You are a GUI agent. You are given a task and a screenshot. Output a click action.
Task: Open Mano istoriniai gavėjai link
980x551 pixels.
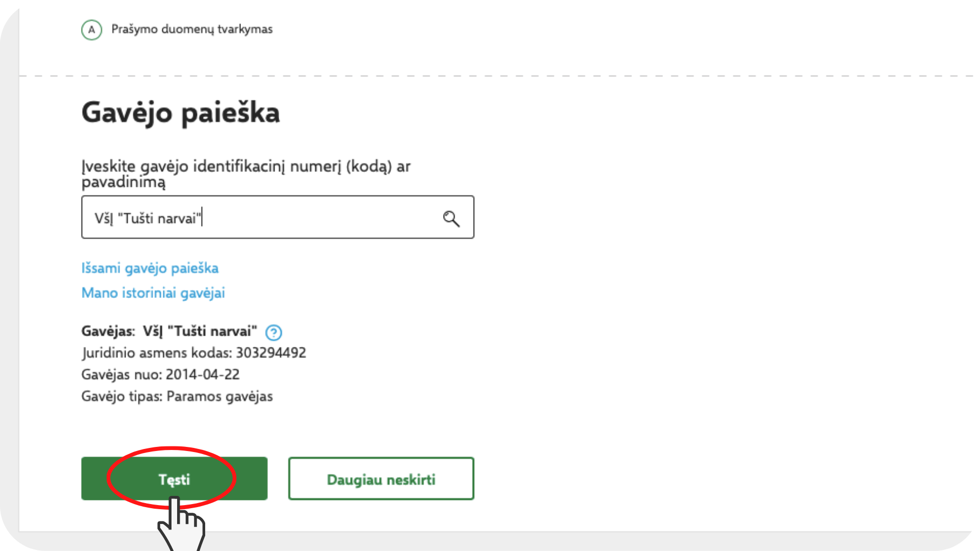point(153,293)
